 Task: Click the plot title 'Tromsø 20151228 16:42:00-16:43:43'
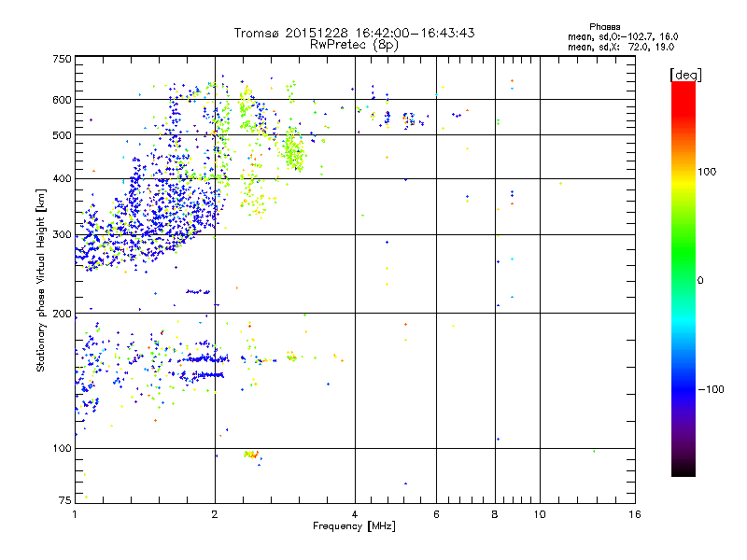coord(354,33)
